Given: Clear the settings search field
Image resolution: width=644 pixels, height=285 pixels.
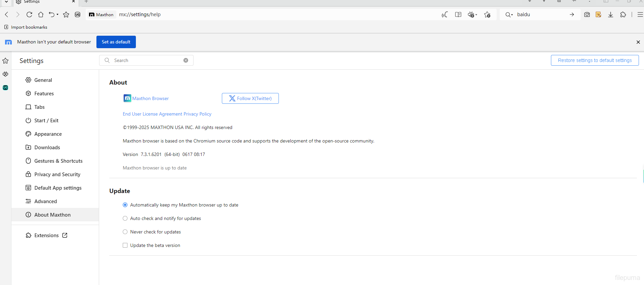Looking at the screenshot, I should click(x=186, y=60).
